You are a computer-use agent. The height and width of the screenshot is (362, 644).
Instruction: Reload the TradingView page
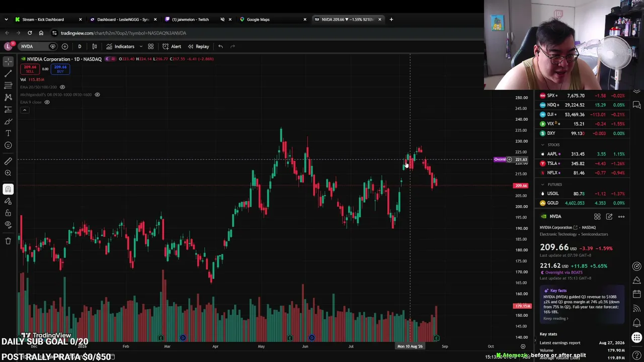30,33
